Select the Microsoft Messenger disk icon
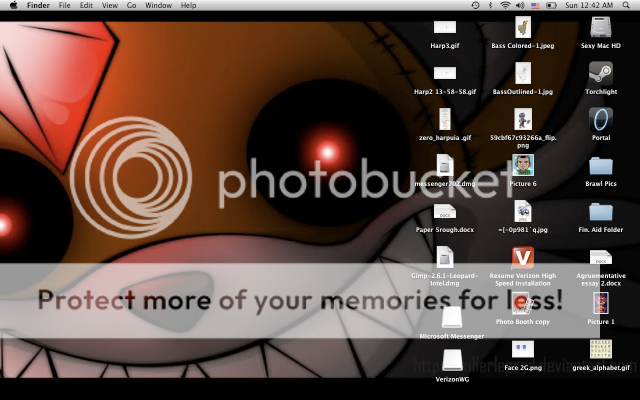640x400 pixels. [452, 317]
